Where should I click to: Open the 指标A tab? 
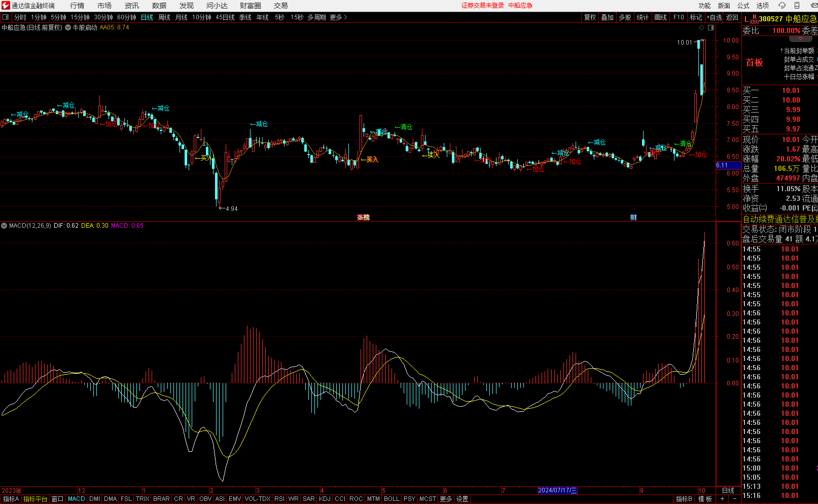click(11, 499)
